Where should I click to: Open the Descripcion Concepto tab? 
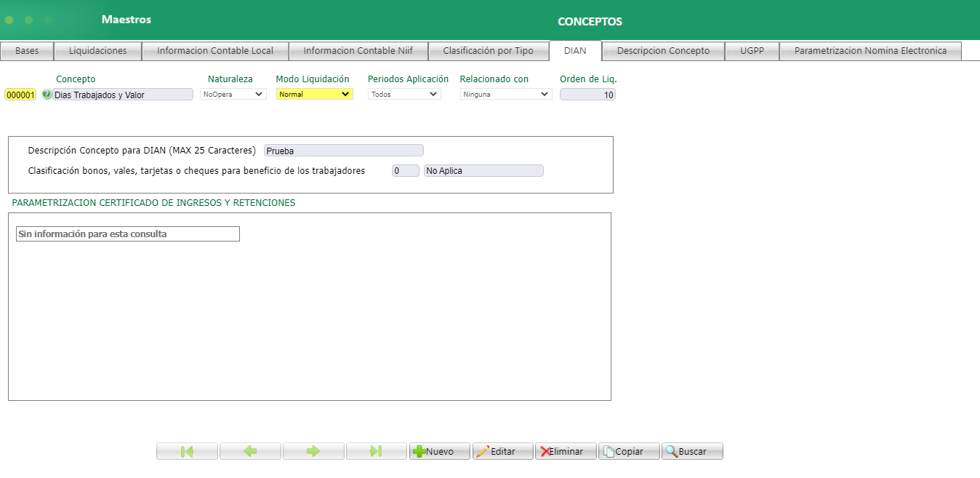(x=664, y=51)
